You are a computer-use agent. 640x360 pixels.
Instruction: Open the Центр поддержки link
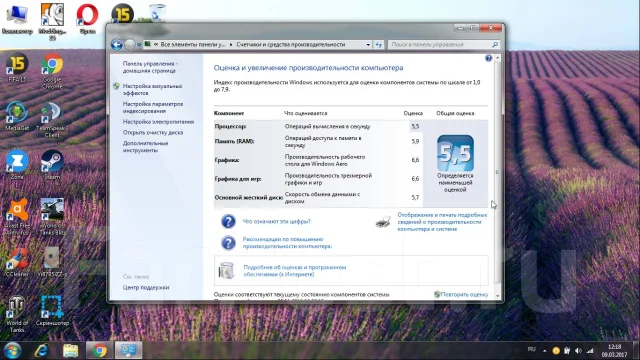pos(146,287)
